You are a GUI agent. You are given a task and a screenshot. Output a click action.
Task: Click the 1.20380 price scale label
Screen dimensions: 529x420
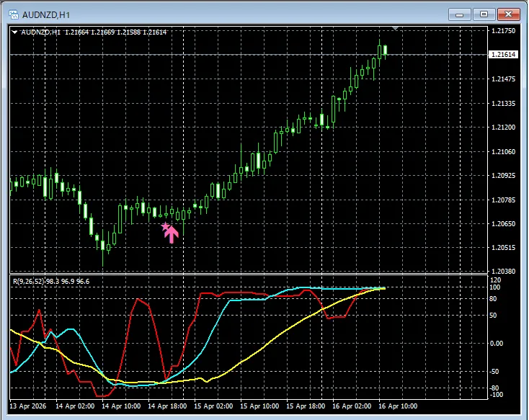click(x=502, y=272)
